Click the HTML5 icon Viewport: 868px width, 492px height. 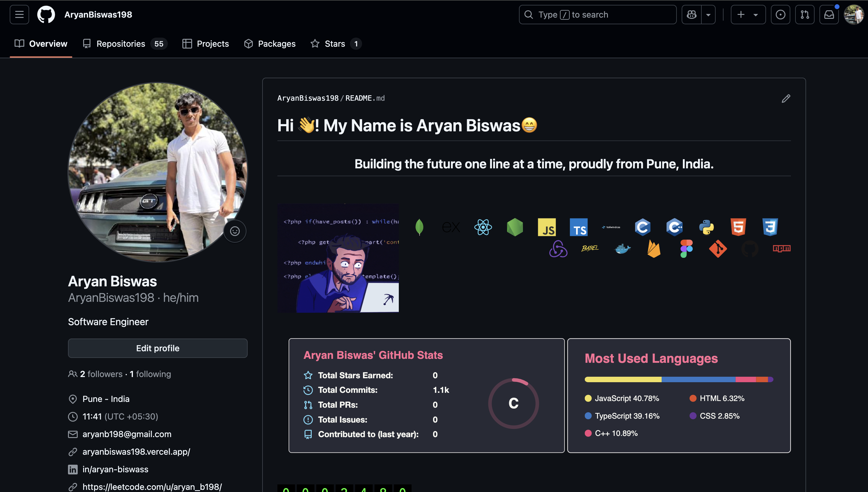(738, 227)
